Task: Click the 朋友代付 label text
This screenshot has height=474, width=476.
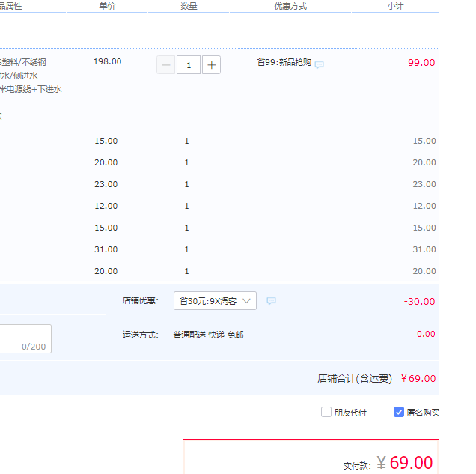Action: pyautogui.click(x=350, y=413)
